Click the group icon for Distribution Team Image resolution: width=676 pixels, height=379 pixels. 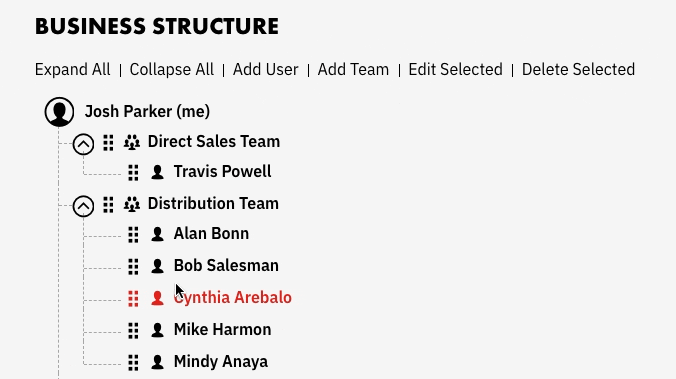(x=132, y=204)
